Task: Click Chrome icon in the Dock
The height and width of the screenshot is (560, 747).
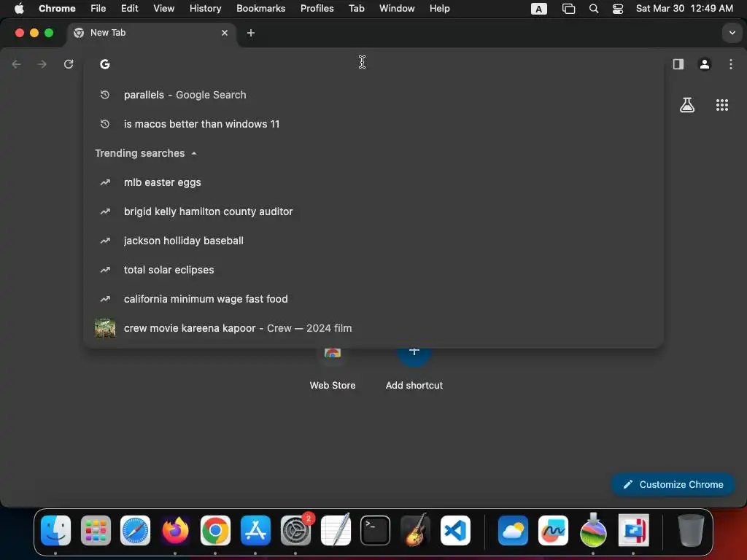Action: (215, 531)
